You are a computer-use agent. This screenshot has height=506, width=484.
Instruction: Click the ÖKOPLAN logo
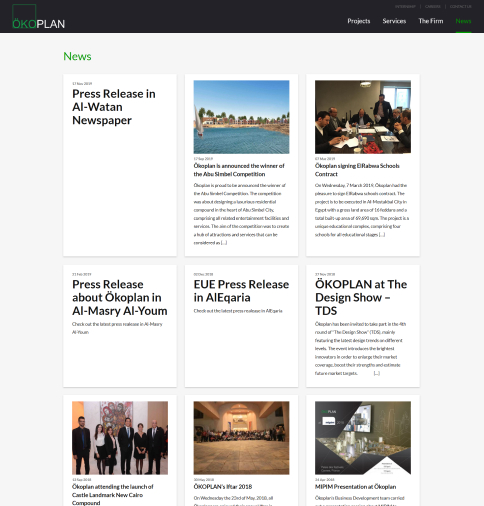[38, 17]
